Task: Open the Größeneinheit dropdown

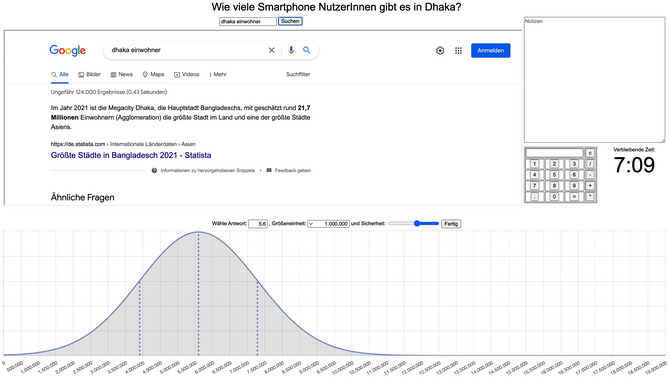Action: (328, 224)
